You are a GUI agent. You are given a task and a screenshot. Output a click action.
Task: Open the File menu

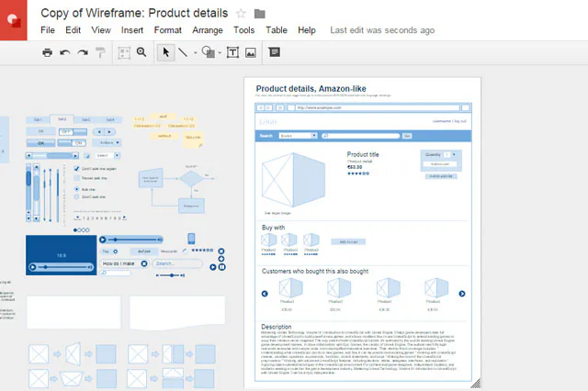click(x=48, y=30)
